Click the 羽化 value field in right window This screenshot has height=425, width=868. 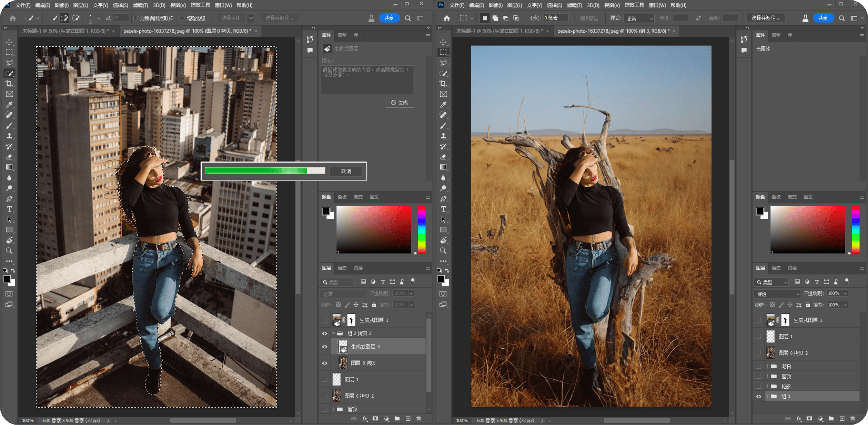pyautogui.click(x=556, y=18)
